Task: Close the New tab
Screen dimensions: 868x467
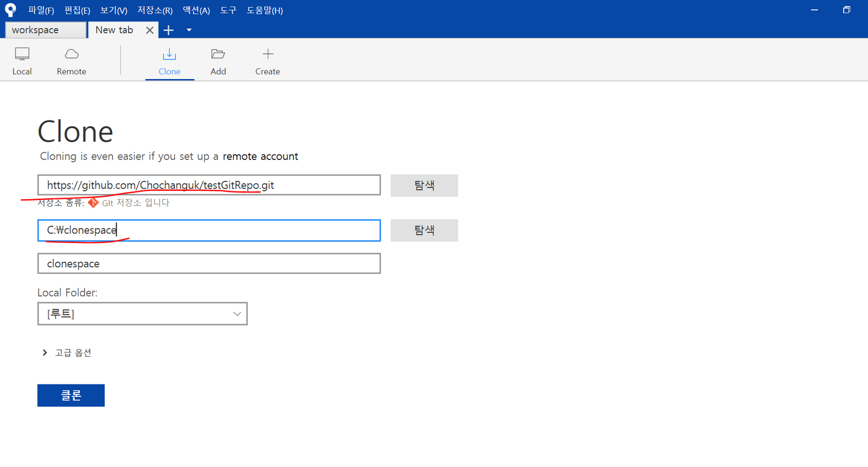Action: point(150,30)
